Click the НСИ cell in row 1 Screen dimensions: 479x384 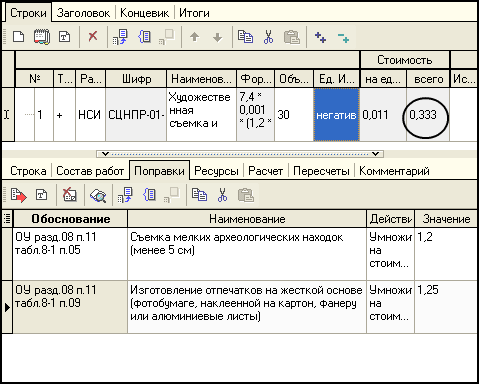pos(90,115)
